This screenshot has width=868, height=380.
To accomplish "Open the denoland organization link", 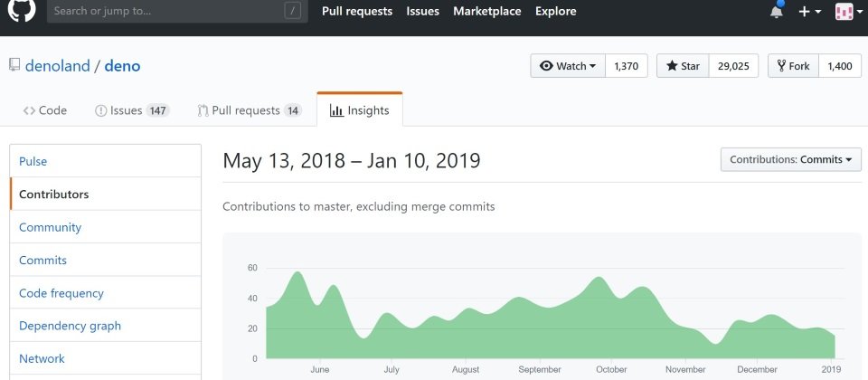I will (58, 66).
